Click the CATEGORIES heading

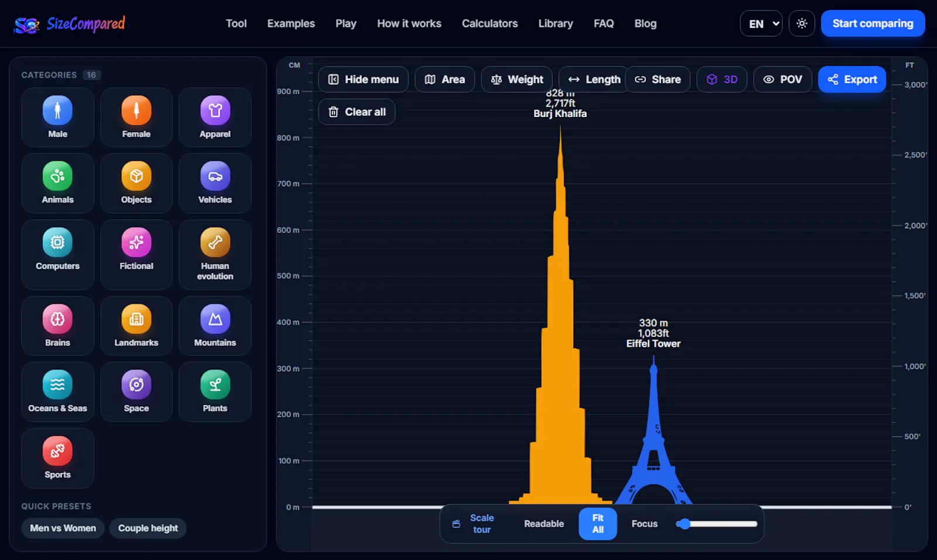click(x=49, y=75)
